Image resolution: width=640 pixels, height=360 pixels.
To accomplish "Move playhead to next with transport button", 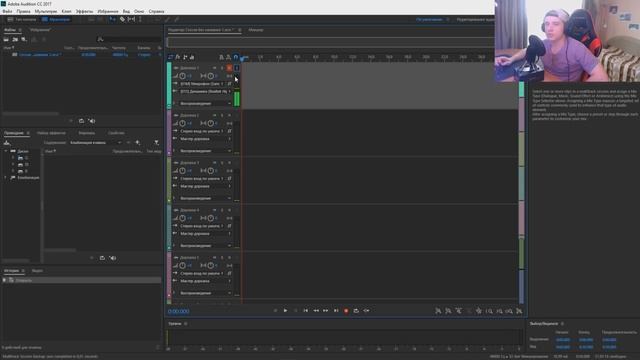I will (336, 311).
